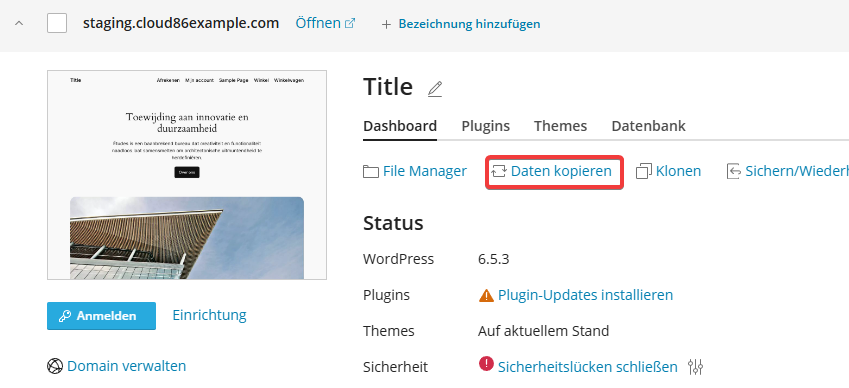The height and width of the screenshot is (388, 849).
Task: Click the pencil icon next to Title
Action: tap(435, 89)
